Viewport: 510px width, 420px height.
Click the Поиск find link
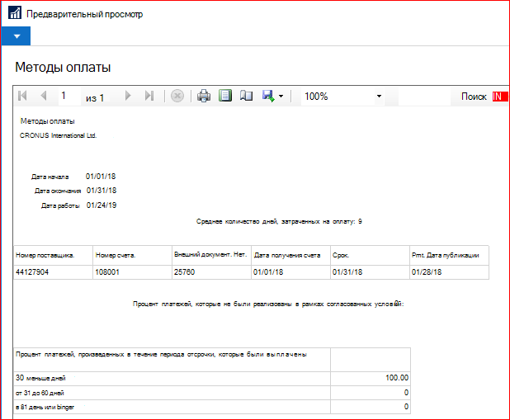[x=474, y=97]
